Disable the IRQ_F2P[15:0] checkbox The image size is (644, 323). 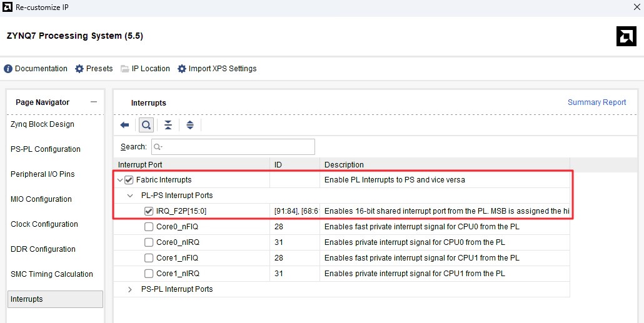[149, 211]
